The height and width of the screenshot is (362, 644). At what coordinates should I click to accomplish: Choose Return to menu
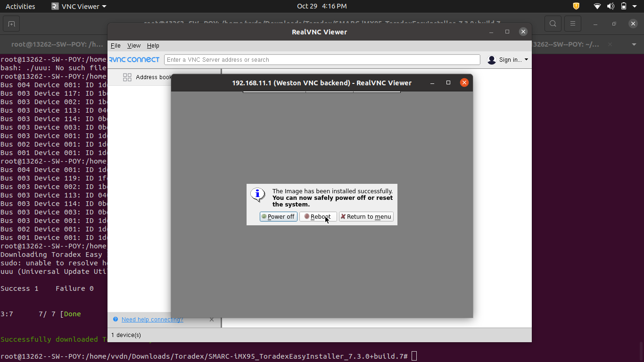(366, 217)
